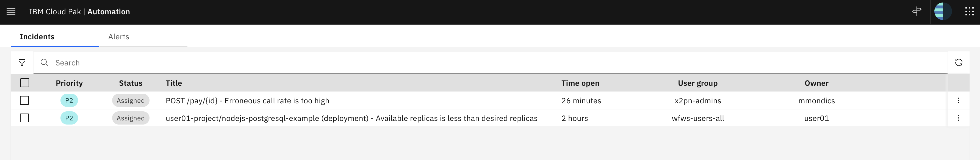Viewport: 980px width, 160px height.
Task: Click the search magnifier icon
Action: pos(45,62)
